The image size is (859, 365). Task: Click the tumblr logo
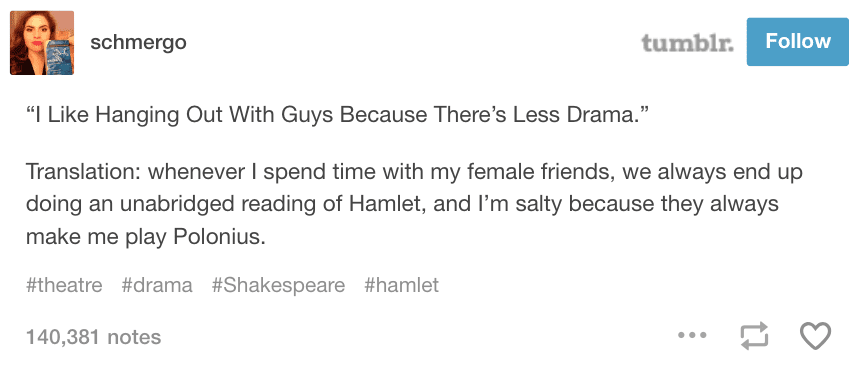pyautogui.click(x=688, y=42)
